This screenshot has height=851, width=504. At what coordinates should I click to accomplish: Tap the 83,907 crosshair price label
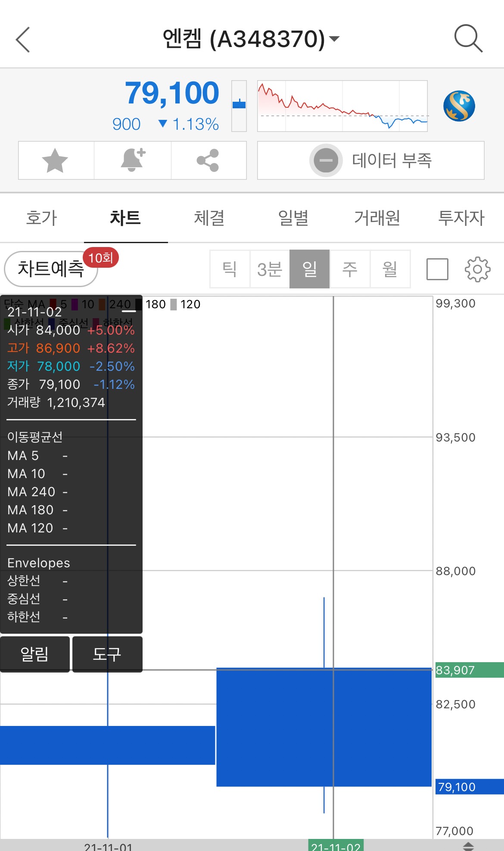pyautogui.click(x=469, y=670)
